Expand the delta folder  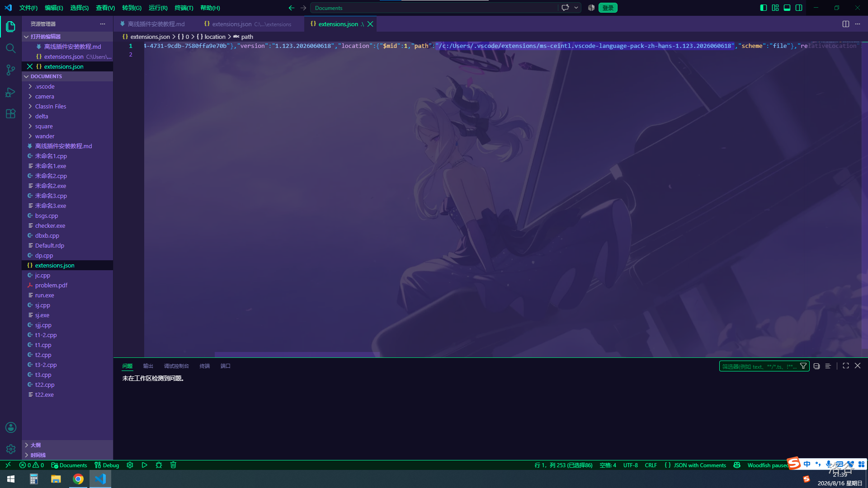tap(67, 116)
